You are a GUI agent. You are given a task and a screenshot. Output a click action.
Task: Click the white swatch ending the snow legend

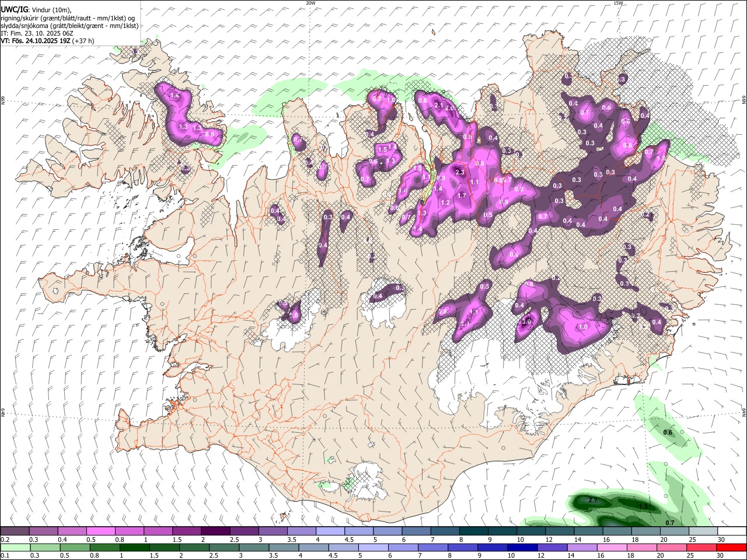pos(732,531)
